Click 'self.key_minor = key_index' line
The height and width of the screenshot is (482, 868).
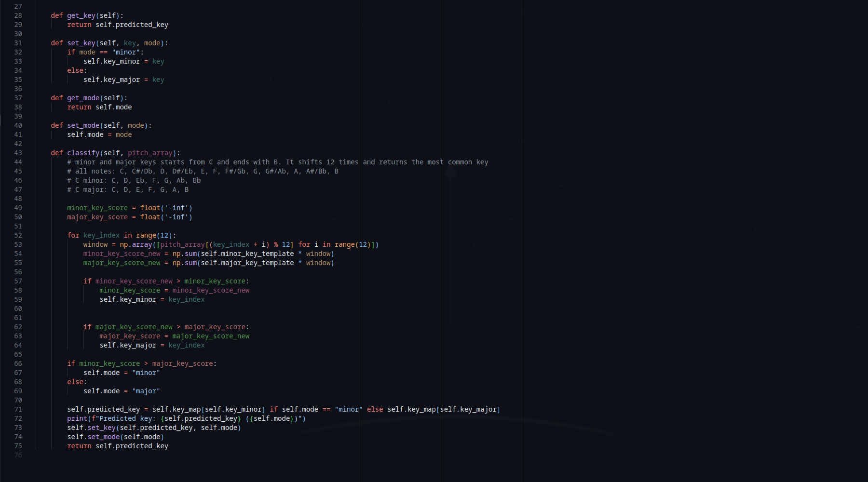tap(152, 299)
